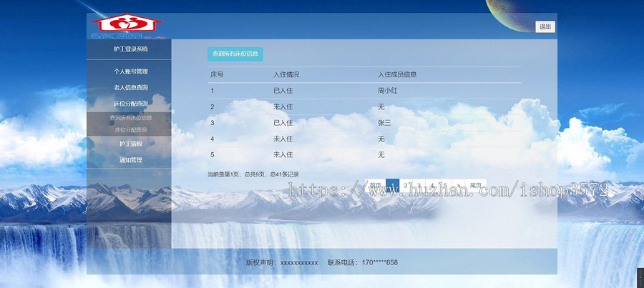Viewport: 644px width, 288px height.
Task: Open 护工请假 in the sidebar
Action: [131, 144]
